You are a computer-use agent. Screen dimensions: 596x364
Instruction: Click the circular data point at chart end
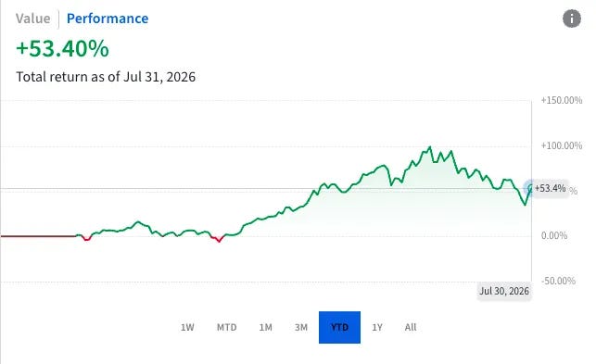530,188
